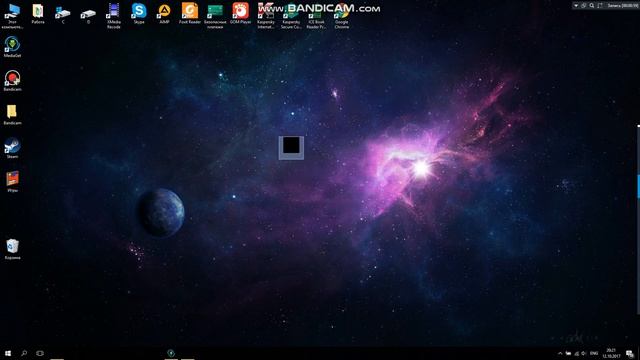The image size is (640, 360).
Task: Open 'Безопасные платежи' desktop shortcut
Action: click(x=215, y=16)
